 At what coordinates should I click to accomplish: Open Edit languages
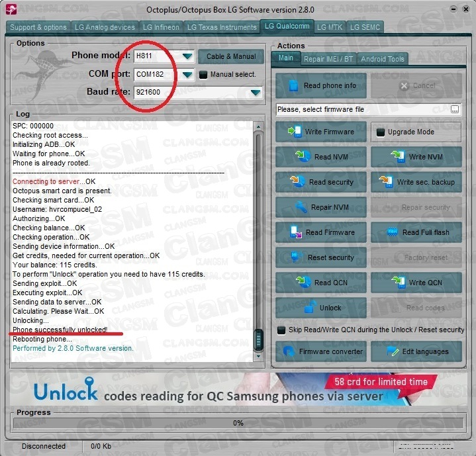tap(416, 351)
